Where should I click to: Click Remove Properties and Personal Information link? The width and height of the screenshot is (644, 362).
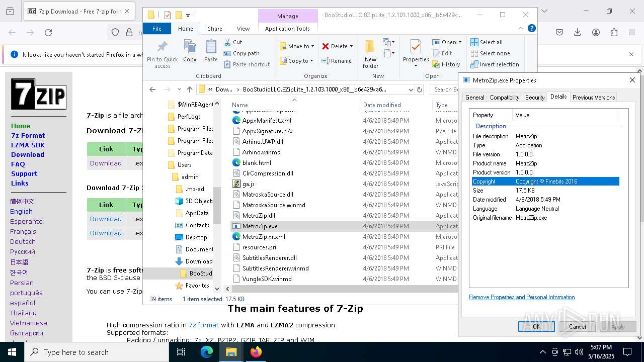pyautogui.click(x=522, y=297)
